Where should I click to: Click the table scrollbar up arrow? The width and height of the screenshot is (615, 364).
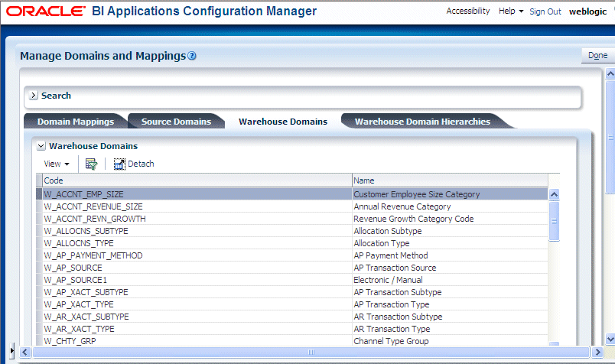pyautogui.click(x=554, y=194)
